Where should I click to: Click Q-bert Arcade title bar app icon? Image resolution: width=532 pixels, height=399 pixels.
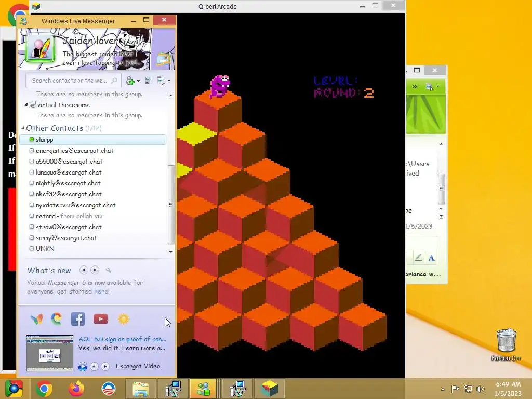coord(36,6)
